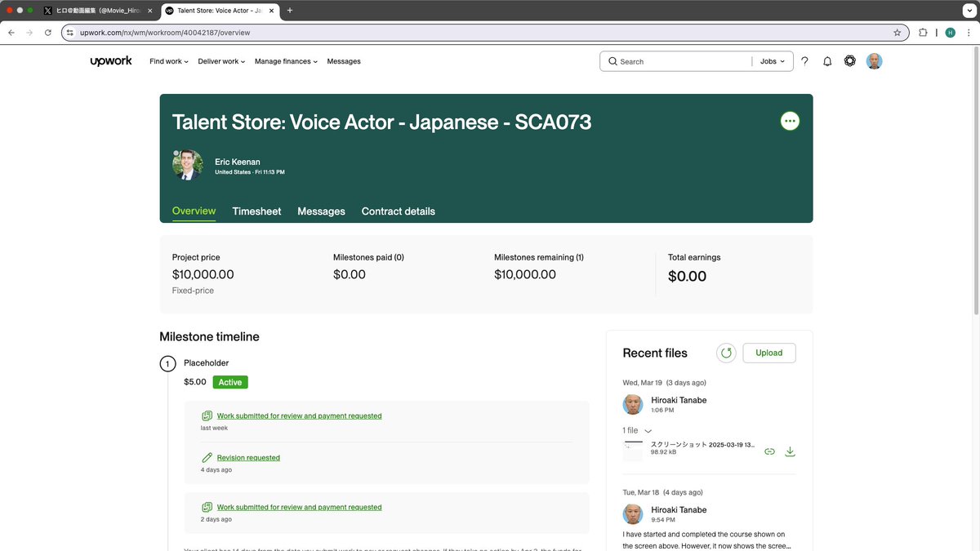The height and width of the screenshot is (551, 980).
Task: Reload the browser page
Action: (x=48, y=33)
